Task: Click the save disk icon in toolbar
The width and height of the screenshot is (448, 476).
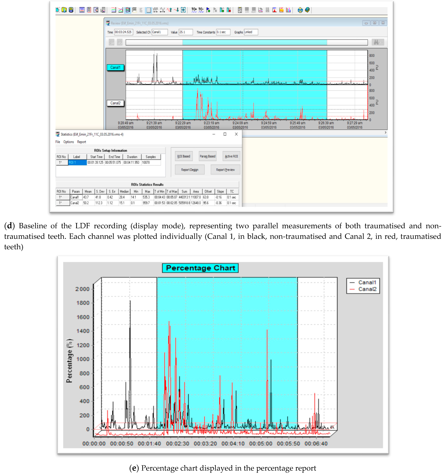Action: [x=71, y=10]
